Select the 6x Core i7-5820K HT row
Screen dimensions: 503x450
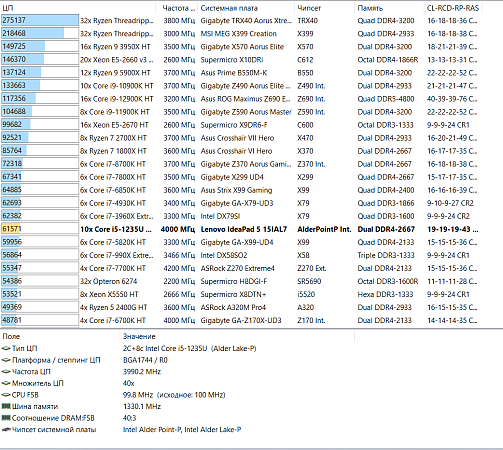pos(241,242)
